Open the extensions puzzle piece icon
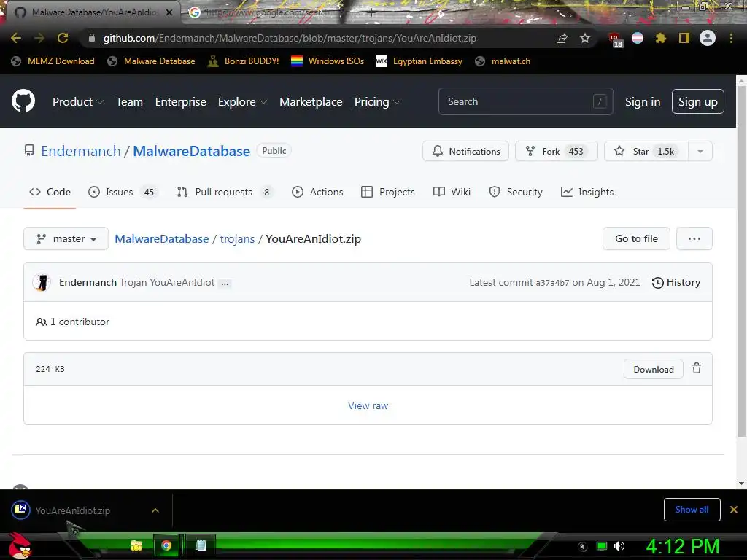The height and width of the screenshot is (560, 747). point(660,38)
